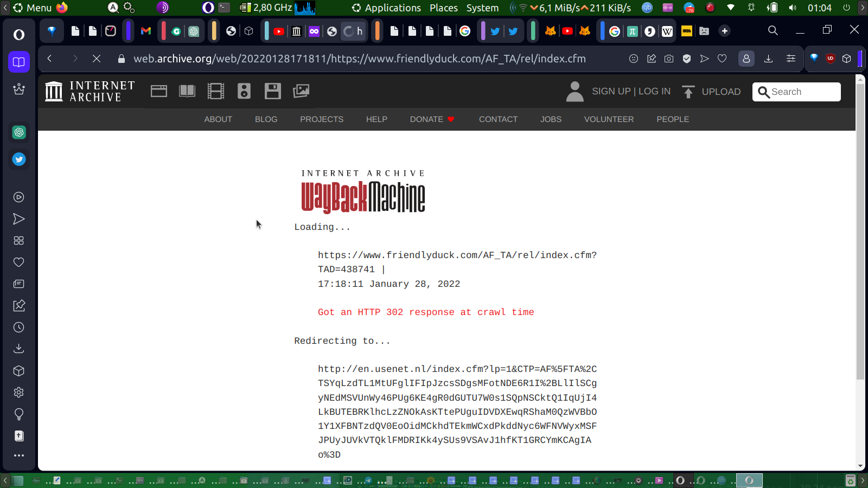868x488 pixels.
Task: Open Internet Archive video film icon
Action: pos(216,91)
